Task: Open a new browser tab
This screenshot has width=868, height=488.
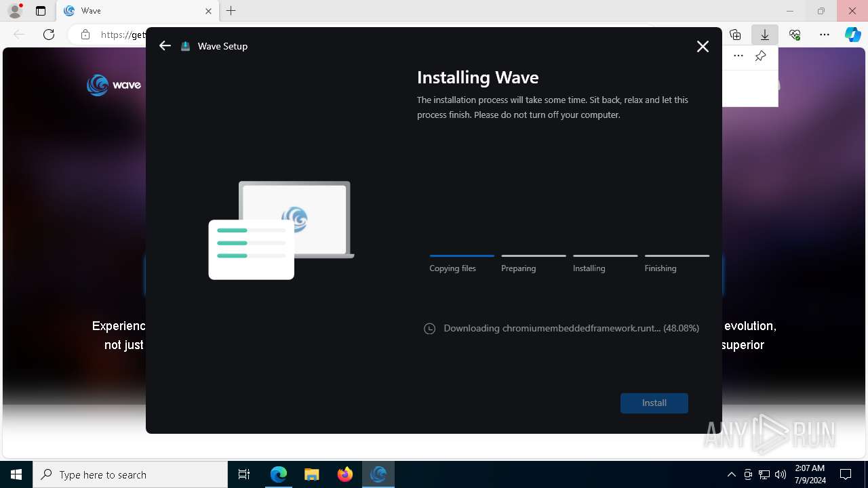Action: pyautogui.click(x=231, y=11)
